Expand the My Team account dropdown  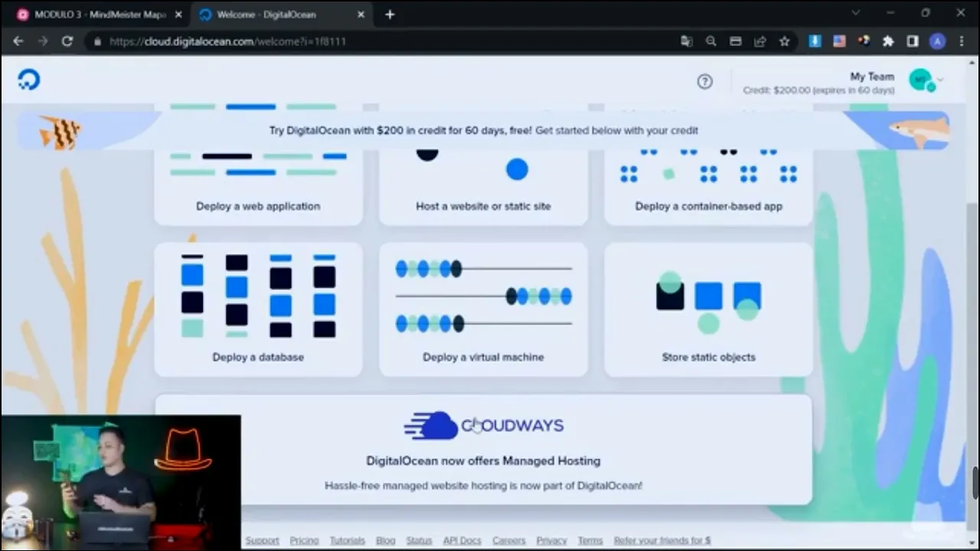pos(941,80)
